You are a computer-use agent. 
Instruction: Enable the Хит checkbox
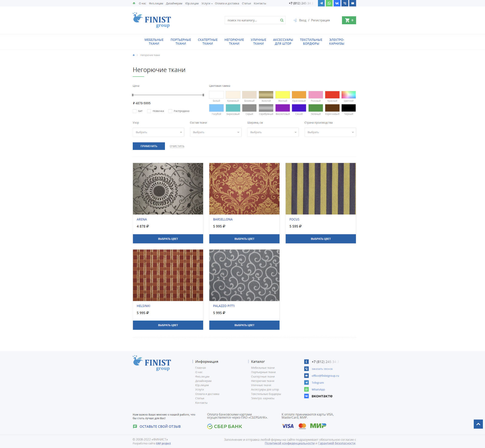tap(135, 111)
